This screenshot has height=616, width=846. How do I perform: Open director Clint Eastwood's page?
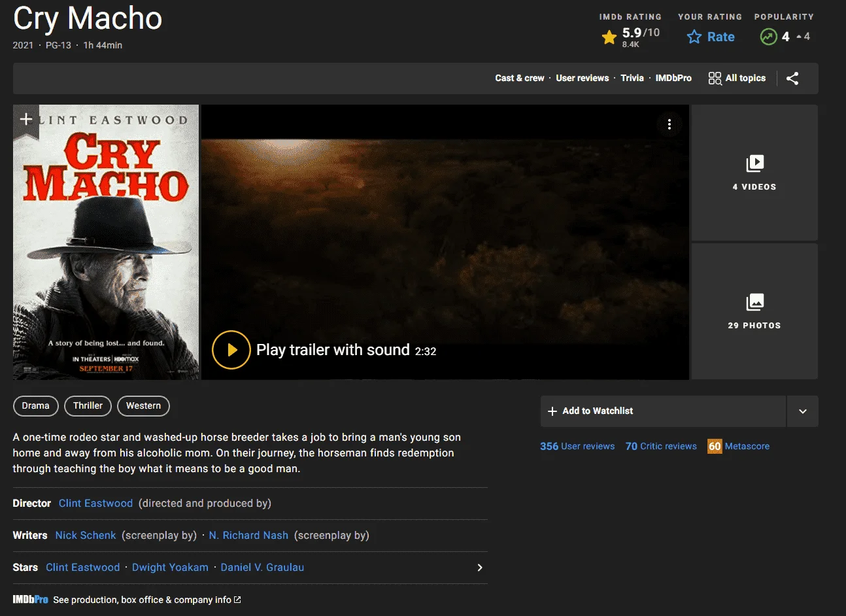point(95,504)
